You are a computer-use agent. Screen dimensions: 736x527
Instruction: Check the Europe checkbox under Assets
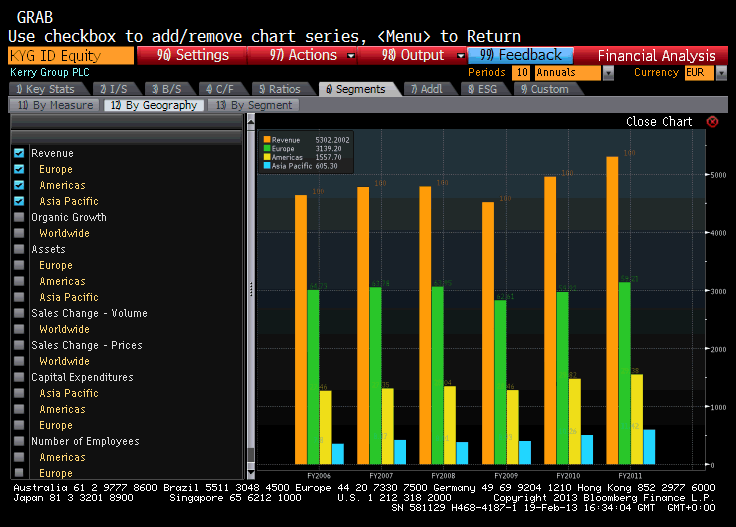click(x=19, y=265)
